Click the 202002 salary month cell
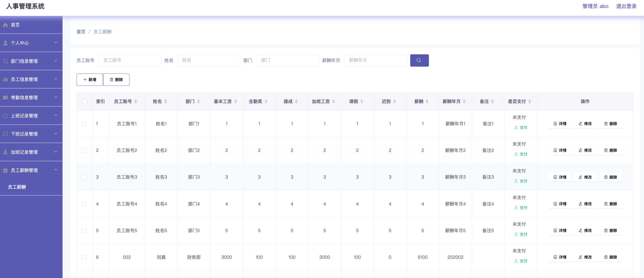The height and width of the screenshot is (278, 644). click(455, 257)
